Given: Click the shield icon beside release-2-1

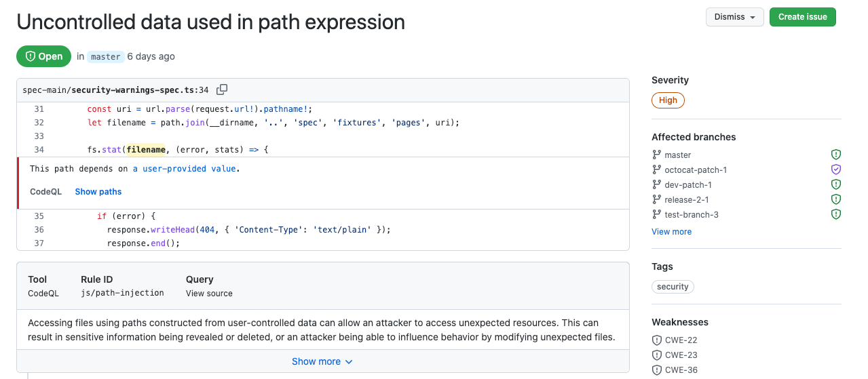Looking at the screenshot, I should (836, 199).
